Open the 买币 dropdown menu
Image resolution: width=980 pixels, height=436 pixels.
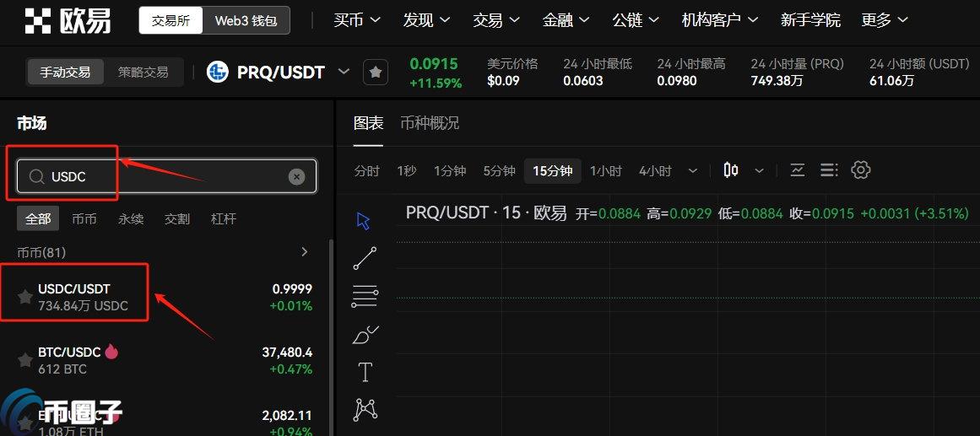point(357,20)
